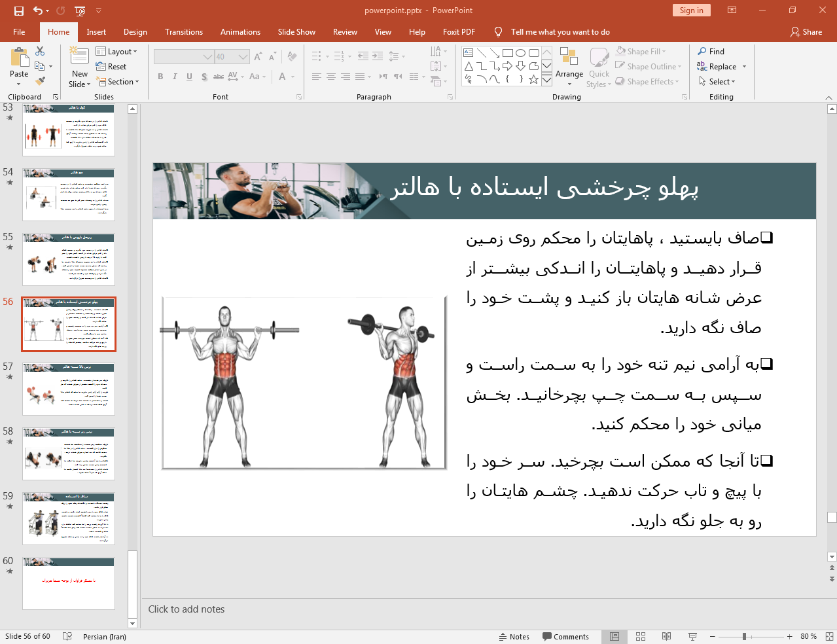Open the File menu

[x=19, y=32]
